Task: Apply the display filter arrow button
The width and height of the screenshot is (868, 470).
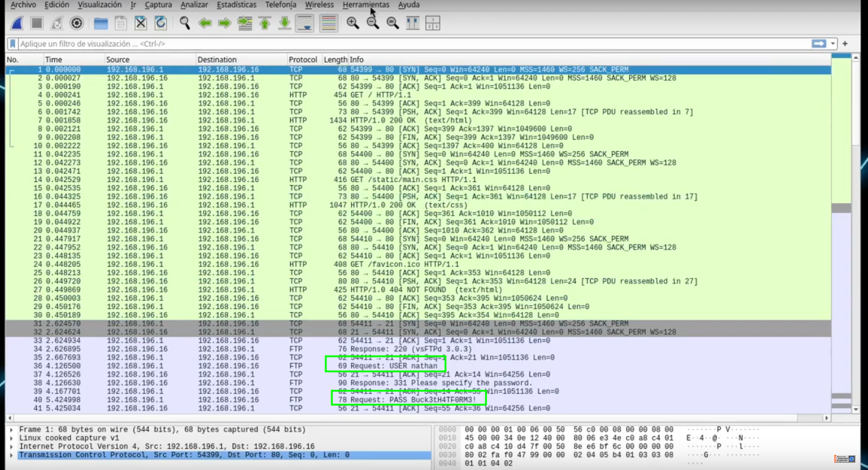Action: [x=819, y=44]
